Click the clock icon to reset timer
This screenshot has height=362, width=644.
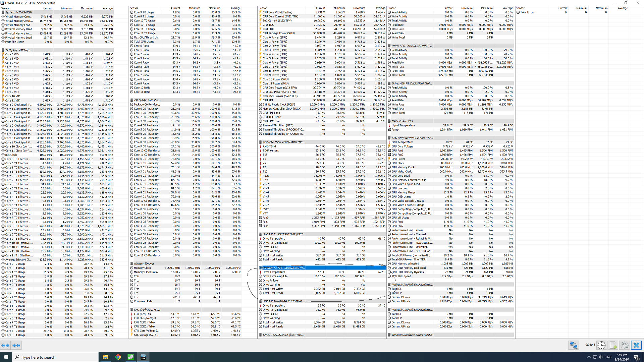(x=601, y=345)
